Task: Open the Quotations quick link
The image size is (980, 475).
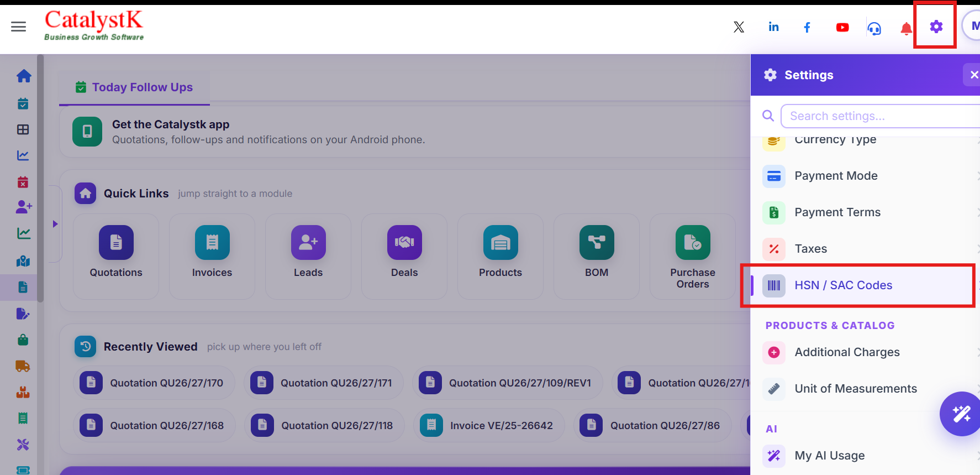Action: pos(116,257)
